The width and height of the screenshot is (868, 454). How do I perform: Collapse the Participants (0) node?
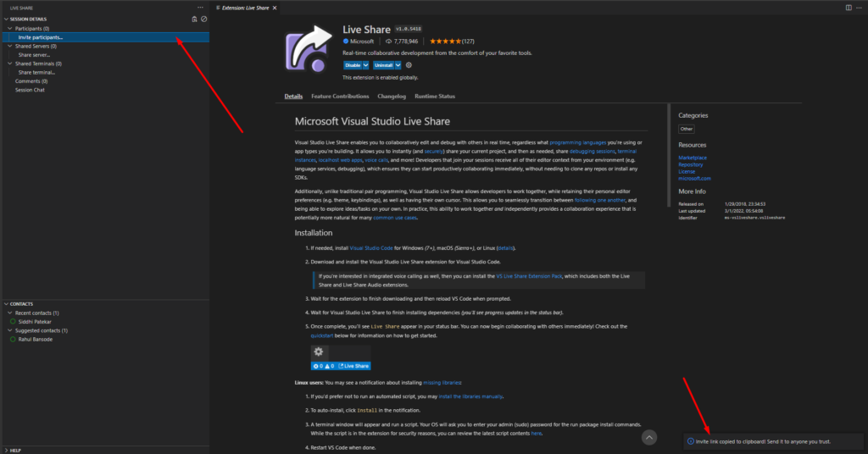tap(10, 28)
